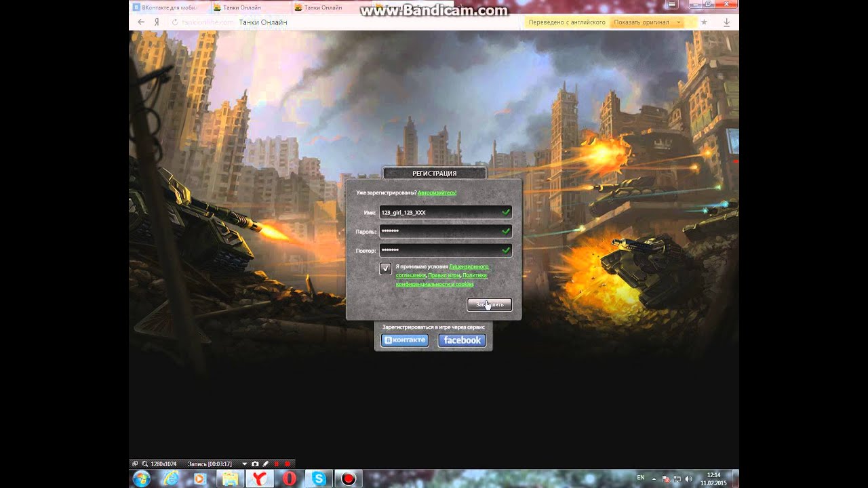The width and height of the screenshot is (868, 488).
Task: Go back with the browser back arrow
Action: [141, 22]
